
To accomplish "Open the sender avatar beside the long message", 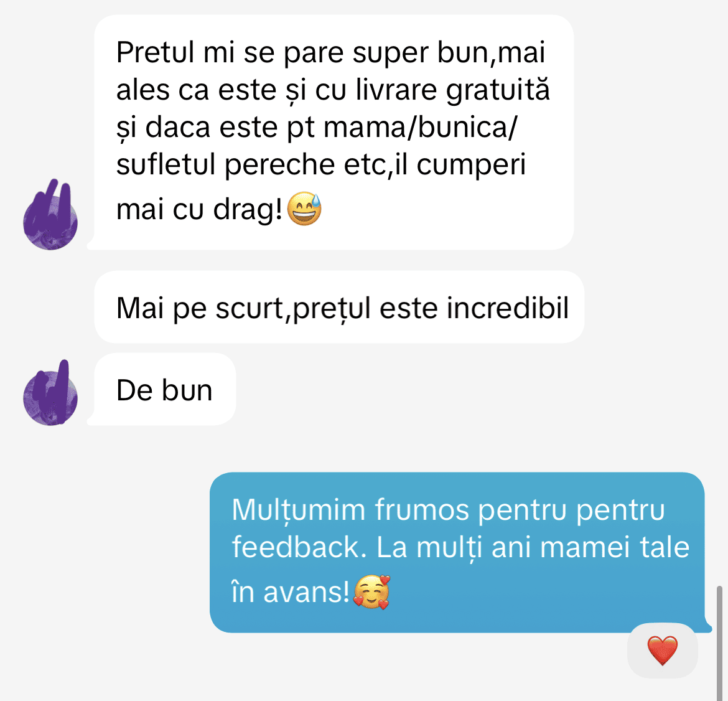I will tap(50, 215).
